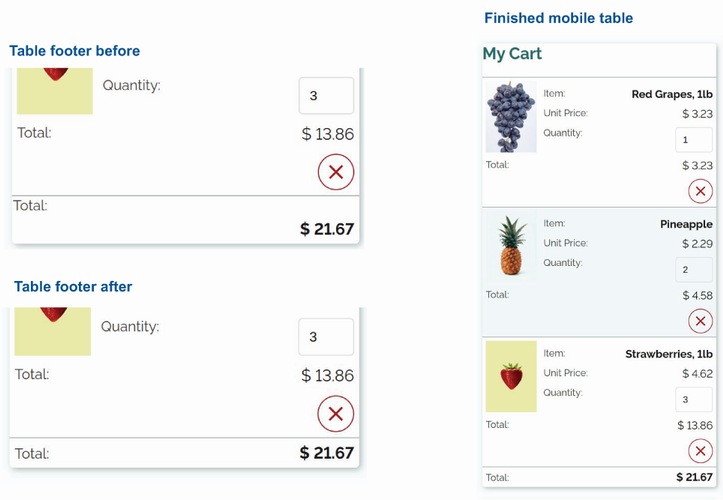Image resolution: width=723 pixels, height=500 pixels.
Task: Click the red X in 'Table footer before'
Action: coord(336,172)
